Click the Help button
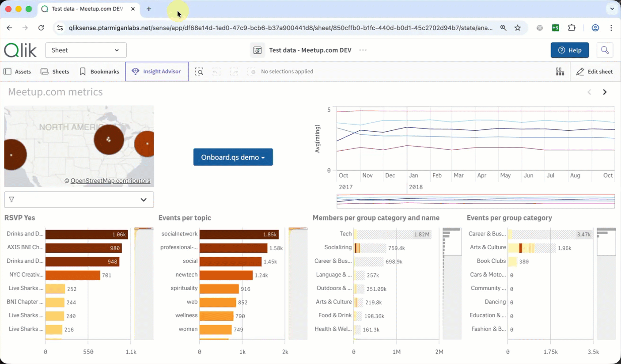The image size is (621, 364). coord(569,50)
